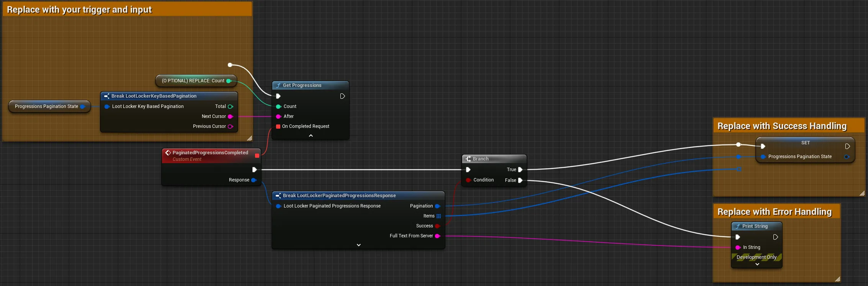
Task: Click the Success Handling comment resize handle
Action: [862, 193]
